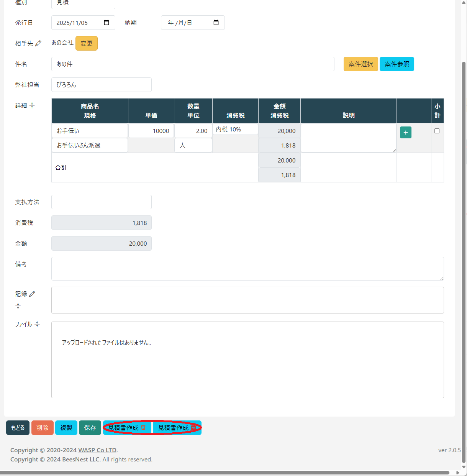
Task: Create estimate with PDF icon button
Action: pos(177,428)
